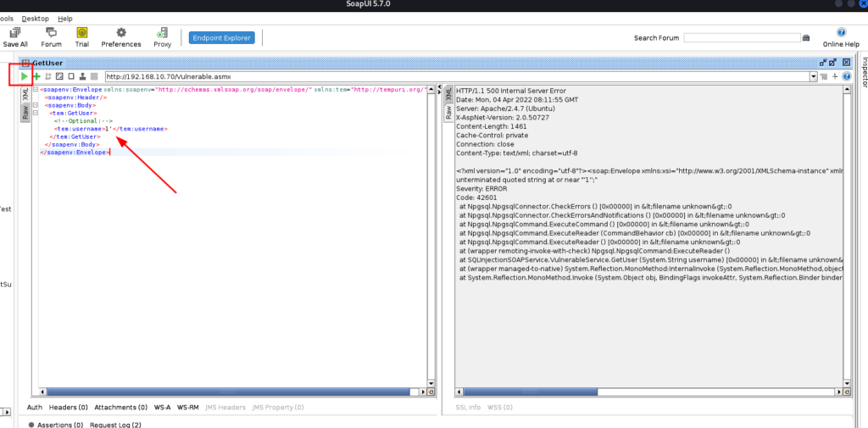
Task: Open the Help menu
Action: [64, 19]
